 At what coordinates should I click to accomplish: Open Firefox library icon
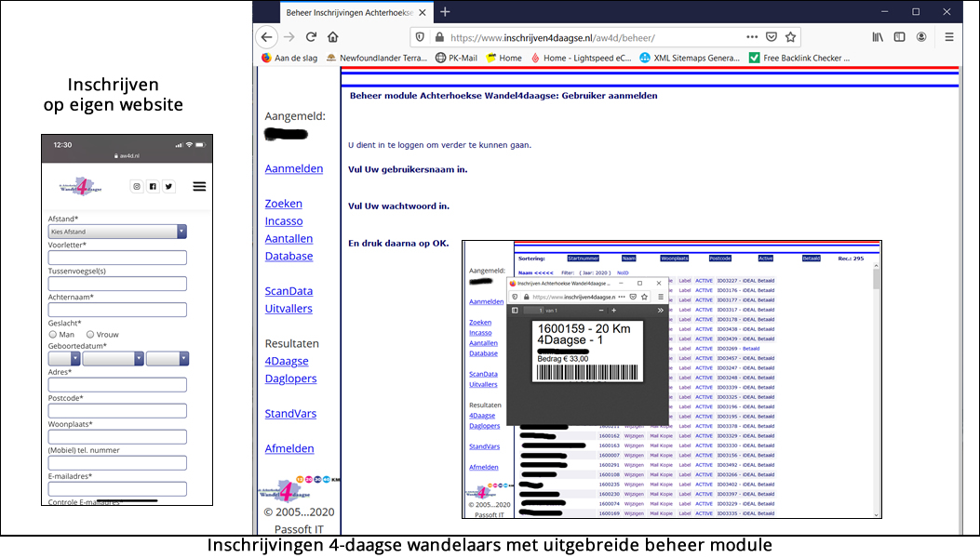879,37
